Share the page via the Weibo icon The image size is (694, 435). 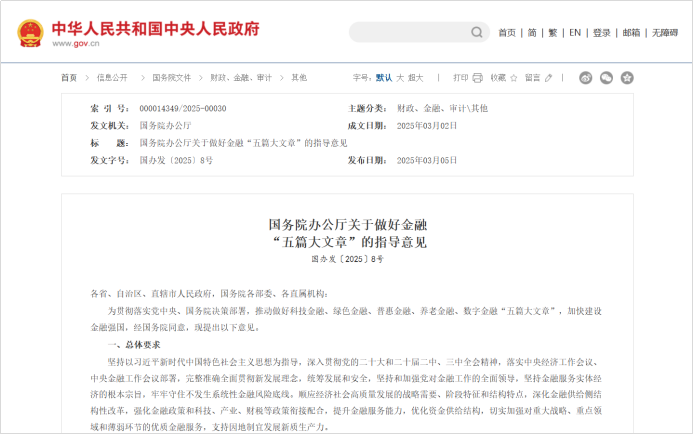[586, 78]
